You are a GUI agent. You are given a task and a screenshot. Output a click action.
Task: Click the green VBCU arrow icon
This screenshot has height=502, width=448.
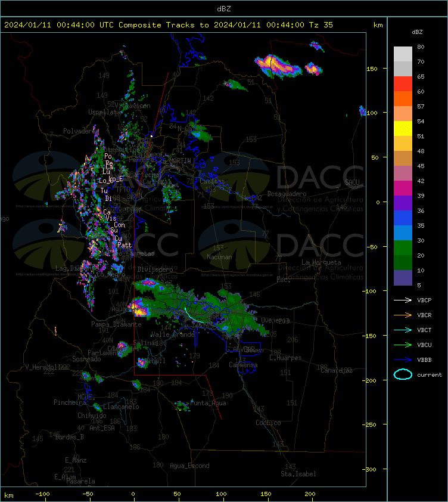click(x=403, y=345)
